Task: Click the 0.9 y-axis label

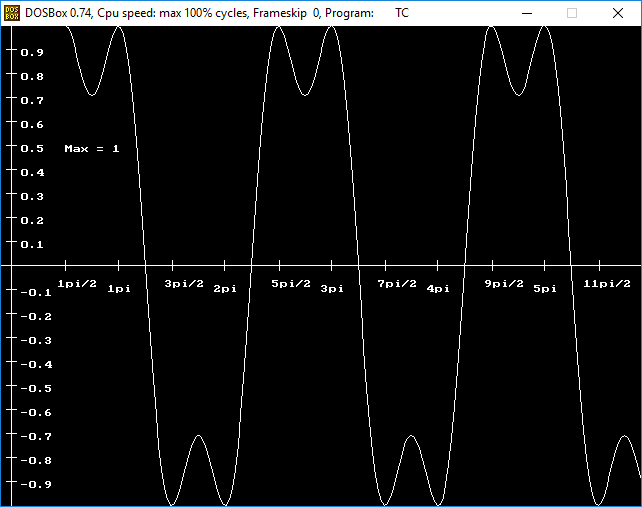Action: pos(32,52)
